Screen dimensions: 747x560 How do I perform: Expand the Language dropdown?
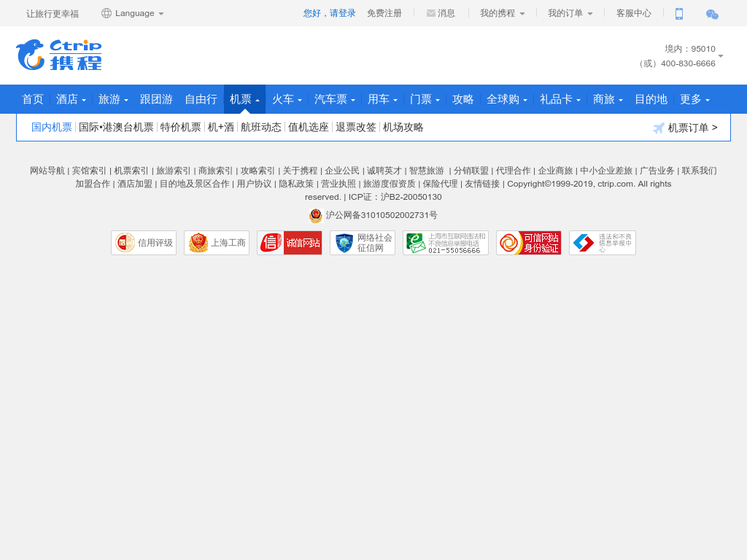pyautogui.click(x=161, y=14)
